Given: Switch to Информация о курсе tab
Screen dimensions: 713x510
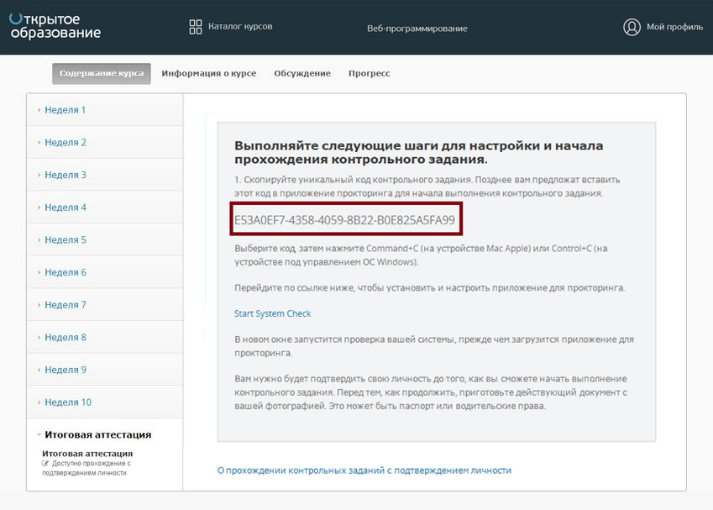Looking at the screenshot, I should click(x=209, y=73).
